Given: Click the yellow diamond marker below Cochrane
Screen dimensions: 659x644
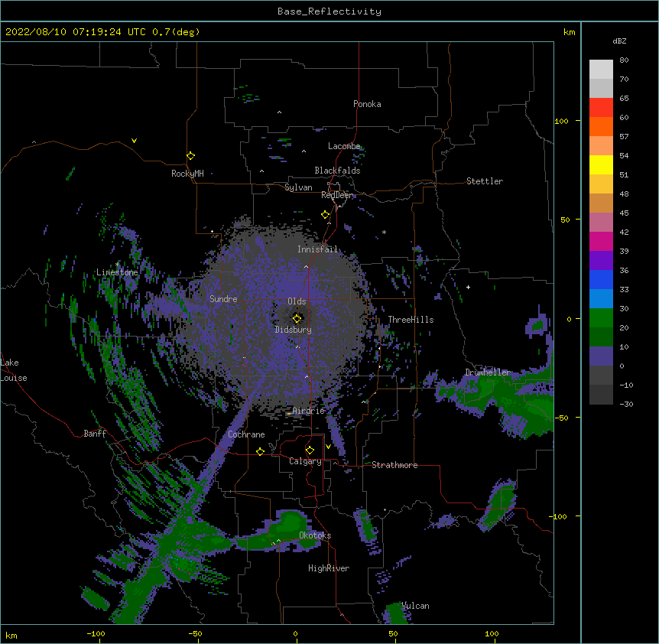Looking at the screenshot, I should tap(260, 451).
